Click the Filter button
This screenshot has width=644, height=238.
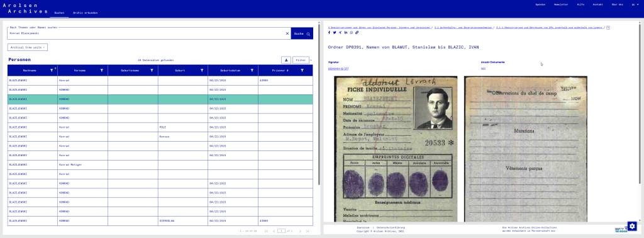301,60
